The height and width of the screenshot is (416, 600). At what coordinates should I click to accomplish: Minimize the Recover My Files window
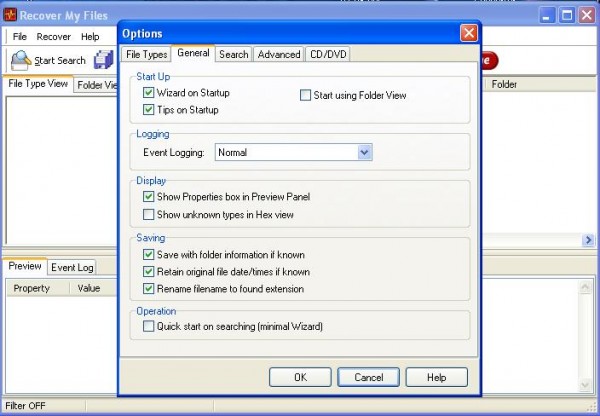546,16
